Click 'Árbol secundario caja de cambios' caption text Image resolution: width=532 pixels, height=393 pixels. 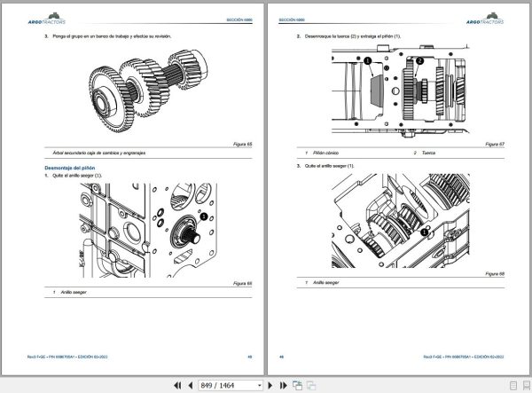click(99, 153)
